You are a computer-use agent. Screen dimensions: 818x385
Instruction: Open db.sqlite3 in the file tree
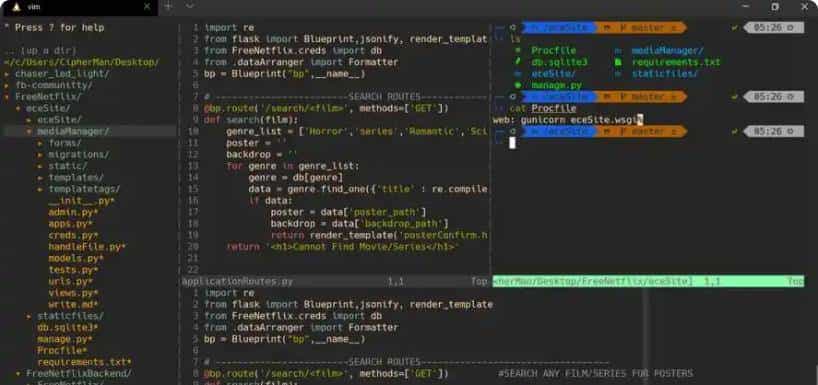point(68,328)
